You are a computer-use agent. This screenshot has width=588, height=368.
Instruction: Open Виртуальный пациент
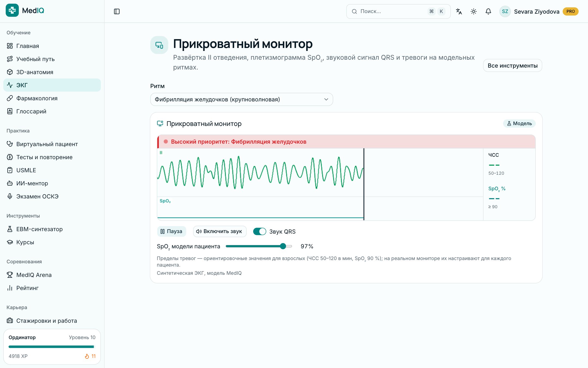point(52,144)
